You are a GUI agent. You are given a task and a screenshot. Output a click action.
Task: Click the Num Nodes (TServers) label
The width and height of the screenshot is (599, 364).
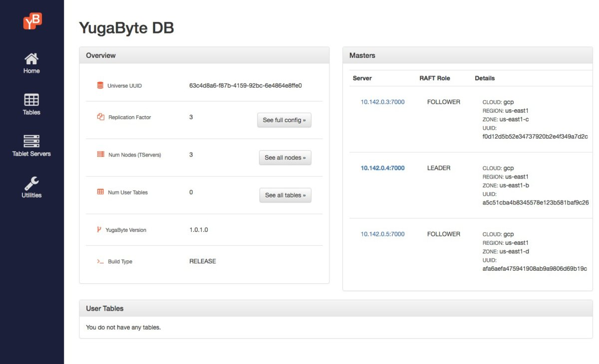[135, 155]
